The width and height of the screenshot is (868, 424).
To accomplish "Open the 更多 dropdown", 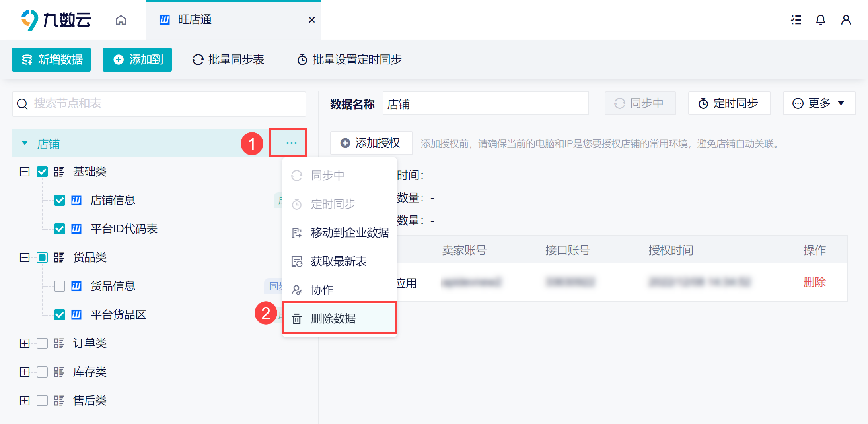I will [819, 104].
